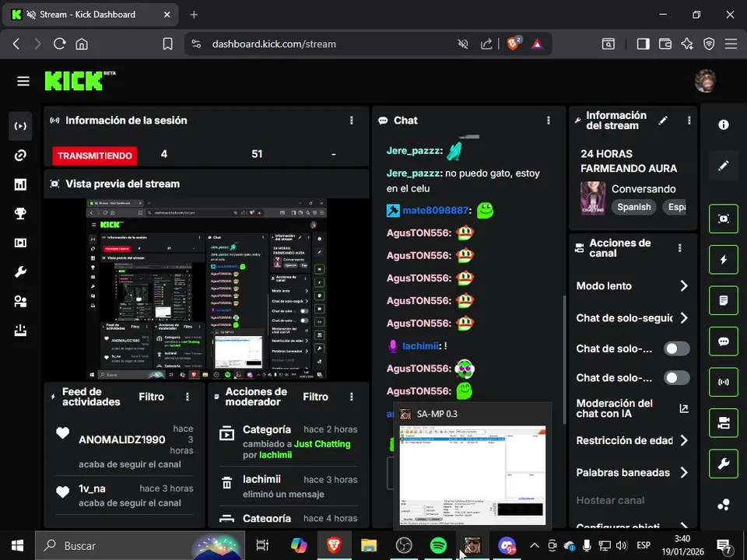The height and width of the screenshot is (560, 747).
Task: Open Feed de actividades three-dot menu
Action: click(188, 397)
